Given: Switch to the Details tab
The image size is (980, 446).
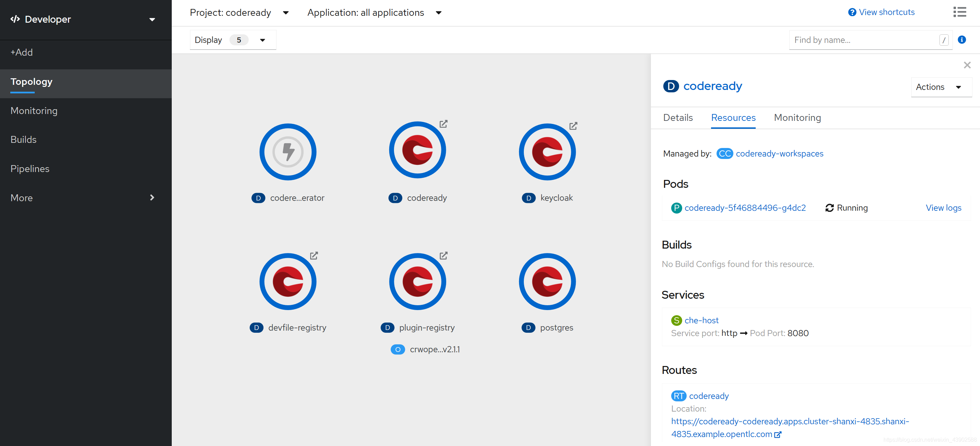Looking at the screenshot, I should pos(678,117).
